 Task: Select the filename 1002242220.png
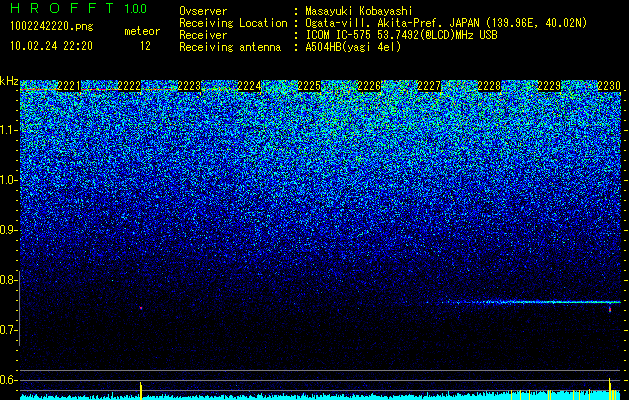pyautogui.click(x=51, y=27)
